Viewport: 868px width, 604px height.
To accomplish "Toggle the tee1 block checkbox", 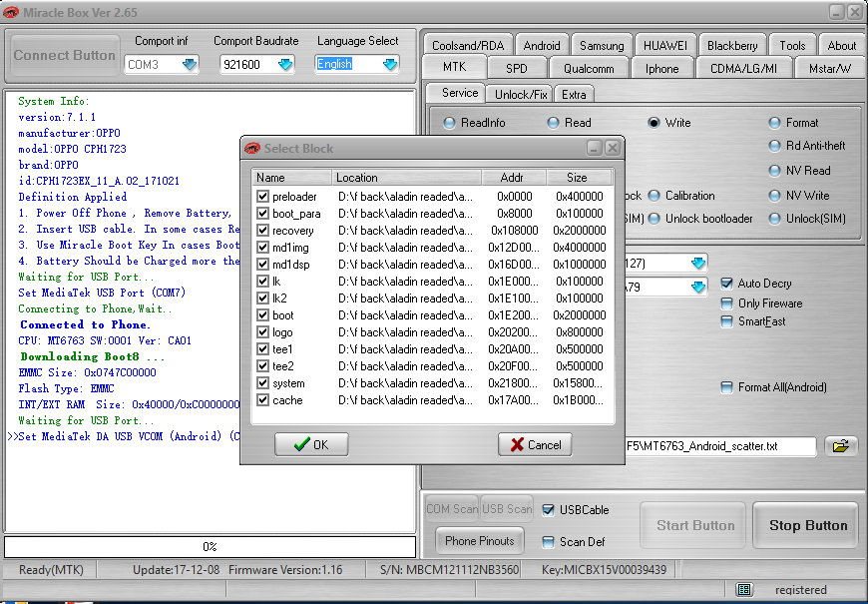I will pos(263,349).
